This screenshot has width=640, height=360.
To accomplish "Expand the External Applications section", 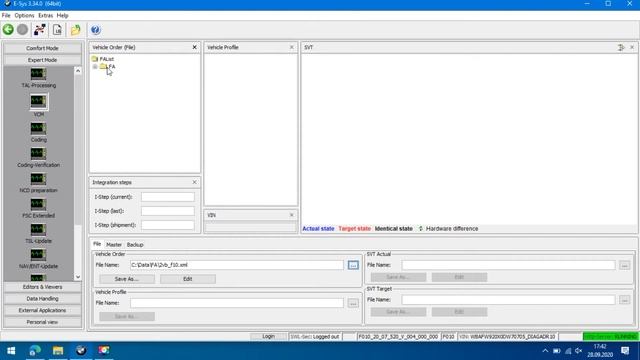I will point(42,311).
